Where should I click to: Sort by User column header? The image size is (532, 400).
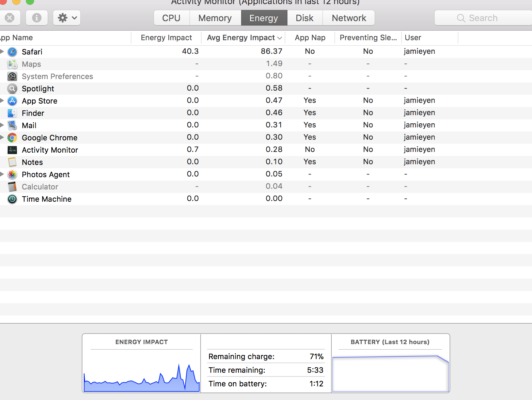(430, 38)
